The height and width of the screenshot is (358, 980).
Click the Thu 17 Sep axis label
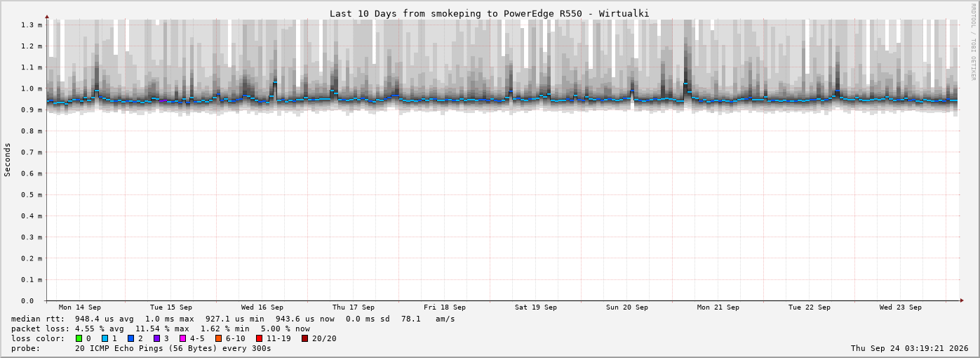click(354, 307)
